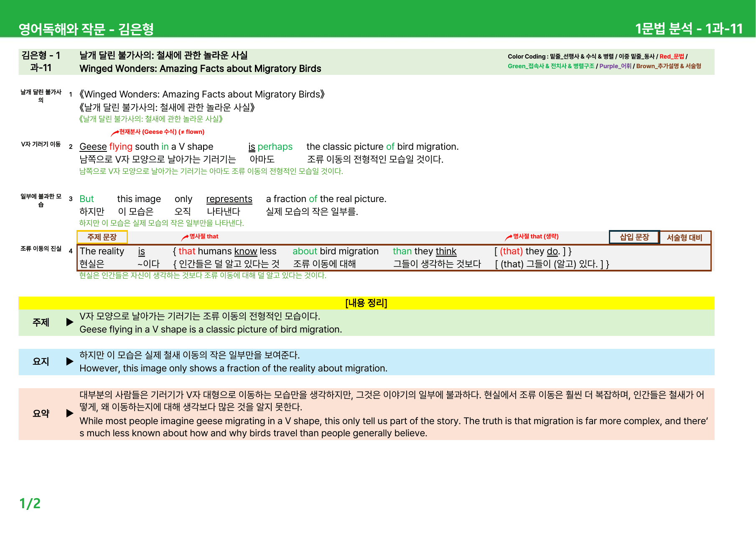Click the underlined verb represents

tap(229, 199)
